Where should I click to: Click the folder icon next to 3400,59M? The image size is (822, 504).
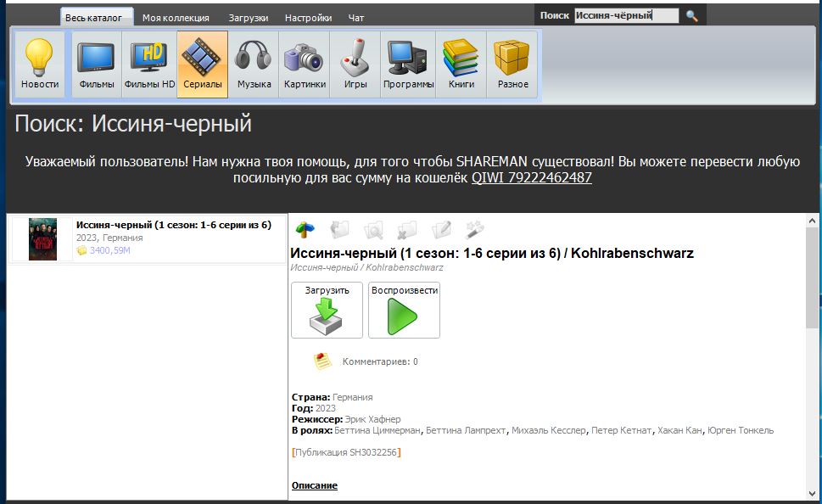[81, 250]
